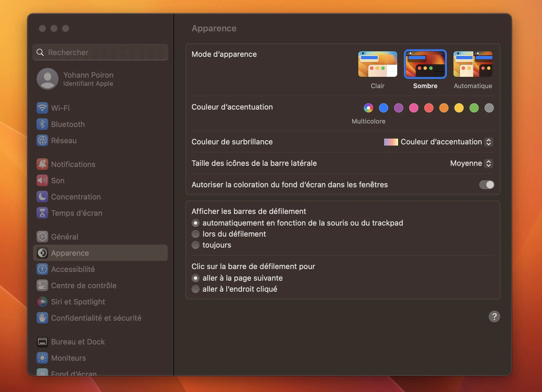Select 'lors du défilement' radio button

coord(196,234)
